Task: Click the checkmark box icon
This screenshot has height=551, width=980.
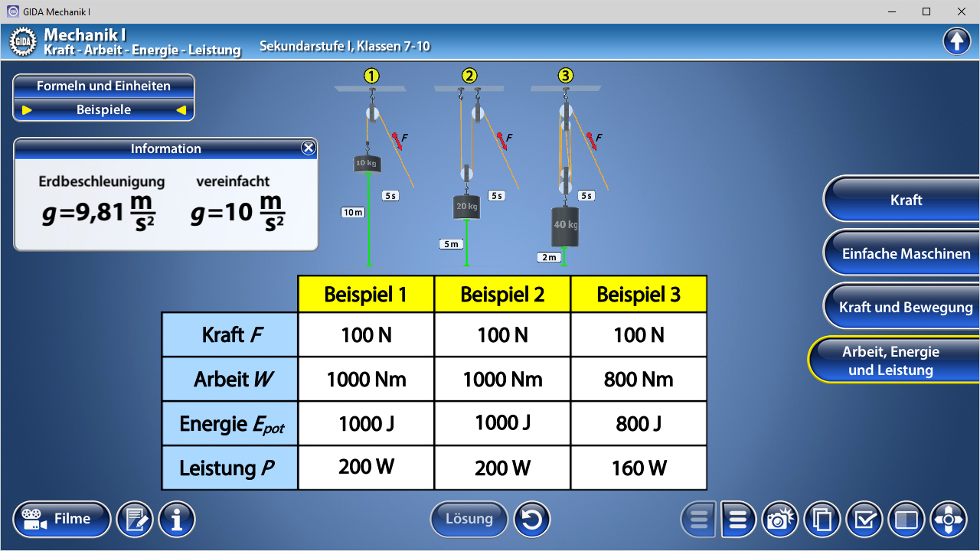Action: coord(864,520)
